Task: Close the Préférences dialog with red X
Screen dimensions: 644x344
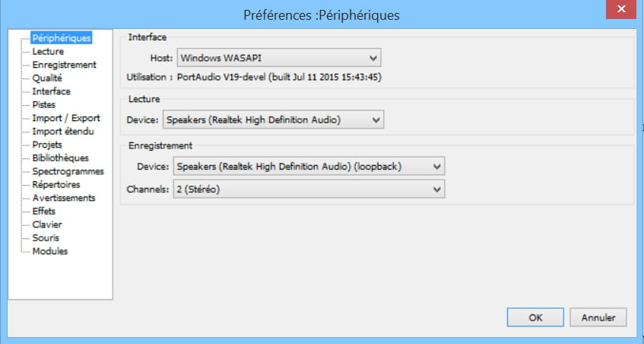Action: (621, 8)
